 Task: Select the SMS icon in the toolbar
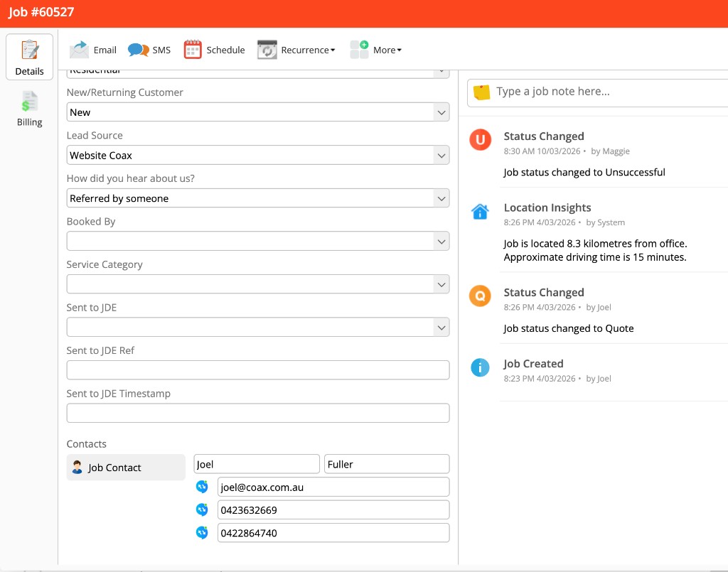pos(139,49)
